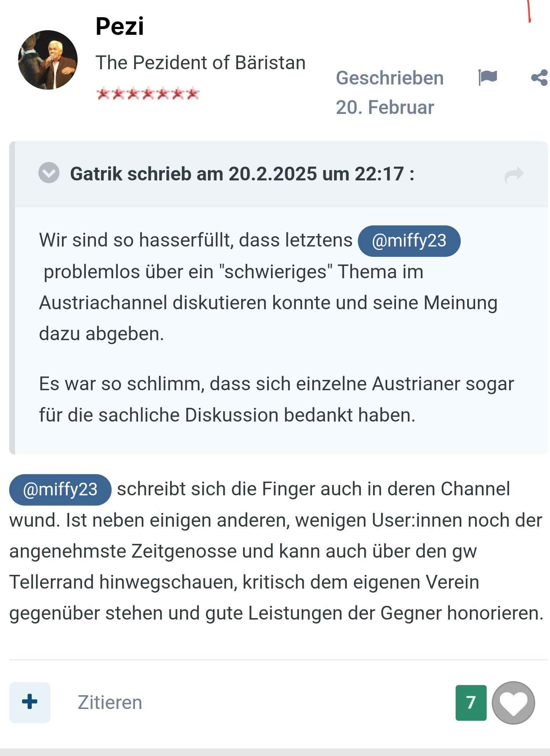The image size is (550, 756).
Task: Report this post with the flag icon
Action: tap(488, 78)
